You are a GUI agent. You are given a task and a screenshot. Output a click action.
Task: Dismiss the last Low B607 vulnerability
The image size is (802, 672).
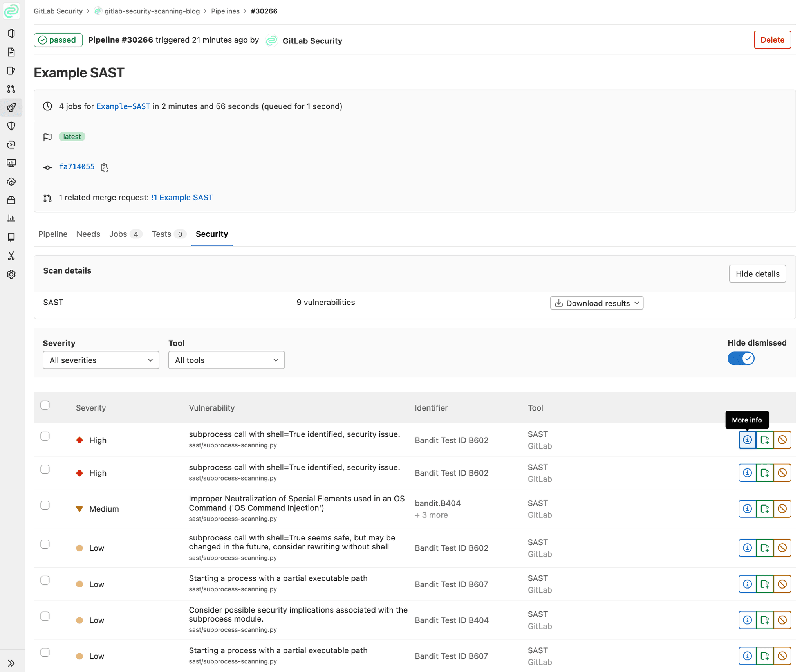[x=782, y=656]
